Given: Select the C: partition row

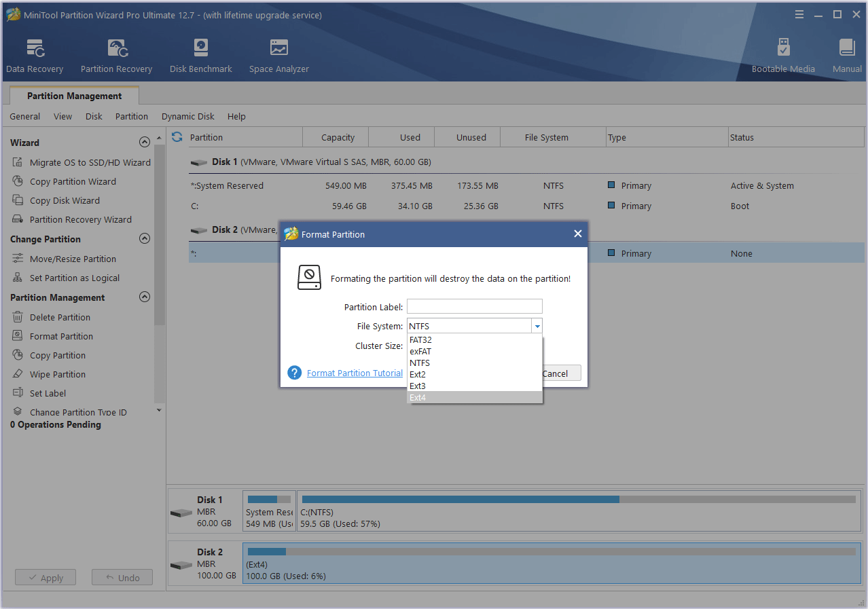Looking at the screenshot, I should pyautogui.click(x=526, y=206).
